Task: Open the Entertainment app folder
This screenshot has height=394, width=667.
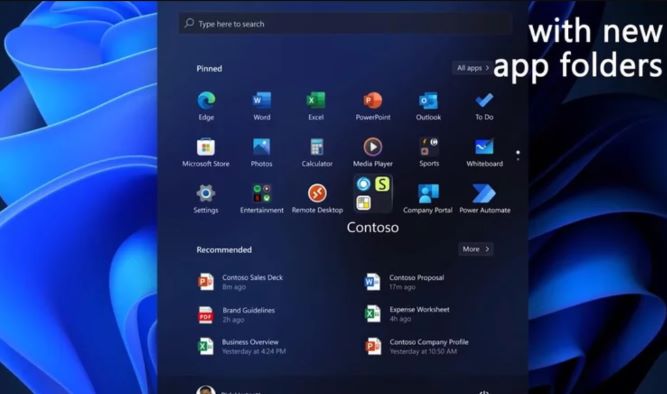Action: [262, 199]
